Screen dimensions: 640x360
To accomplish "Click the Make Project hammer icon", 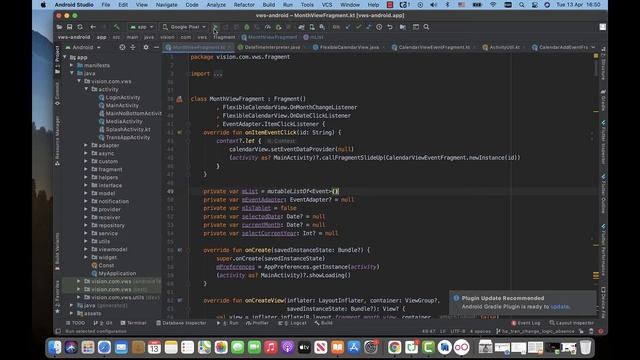I will [117, 27].
